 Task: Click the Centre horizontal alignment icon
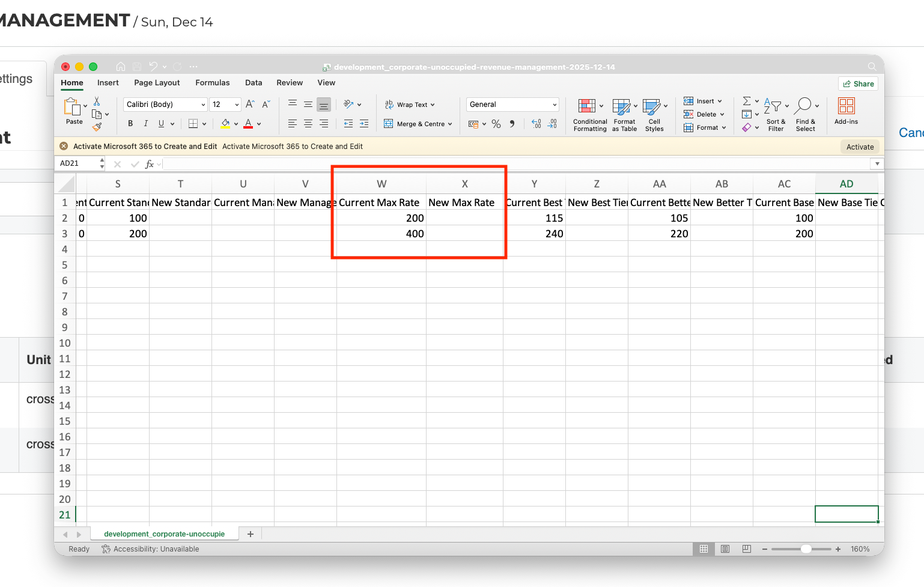[308, 124]
